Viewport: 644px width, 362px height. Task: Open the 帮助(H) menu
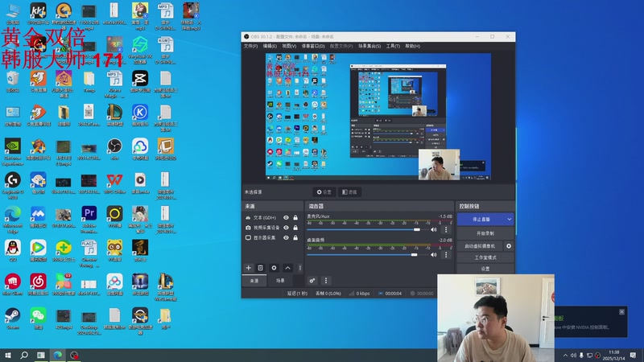[413, 46]
